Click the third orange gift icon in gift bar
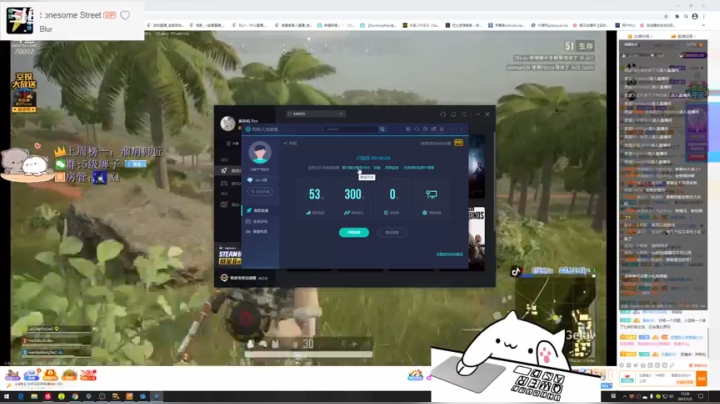The width and height of the screenshot is (720, 404). click(50, 375)
